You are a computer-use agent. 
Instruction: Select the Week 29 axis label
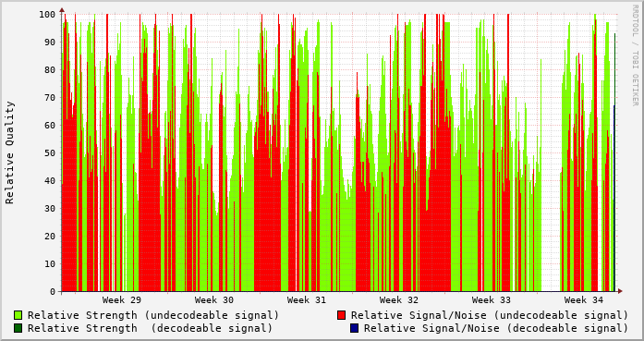122,300
